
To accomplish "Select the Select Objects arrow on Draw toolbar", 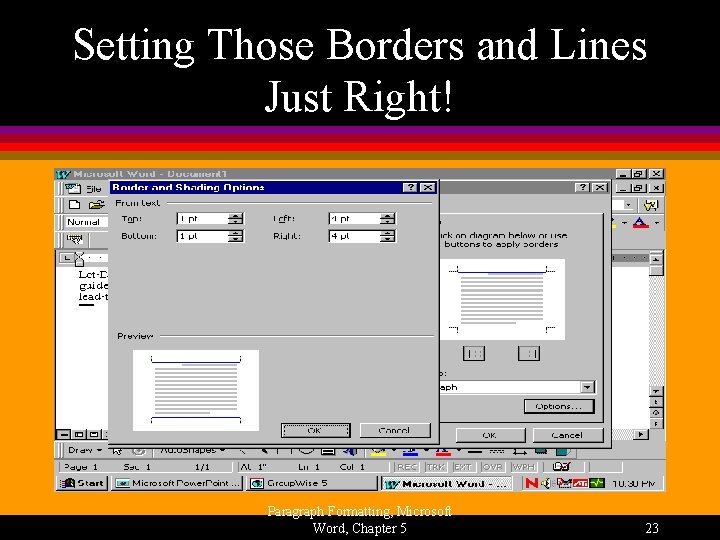I will pos(117,451).
